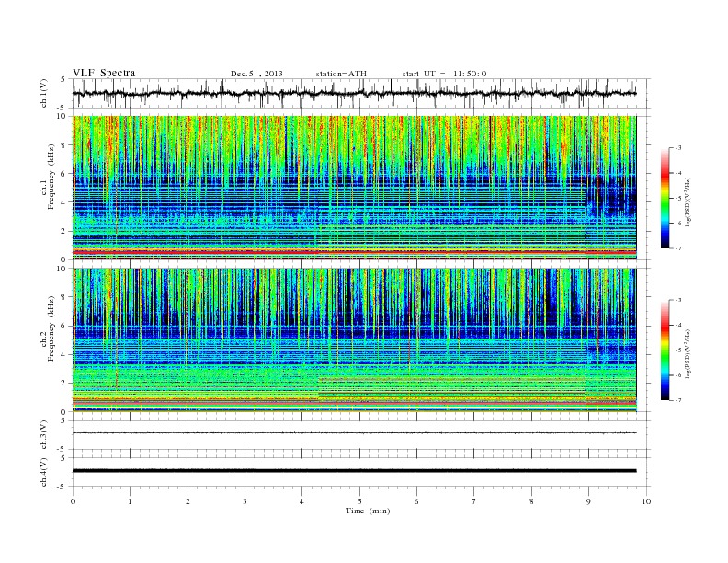Click time axis tick label "7"

coord(474,501)
